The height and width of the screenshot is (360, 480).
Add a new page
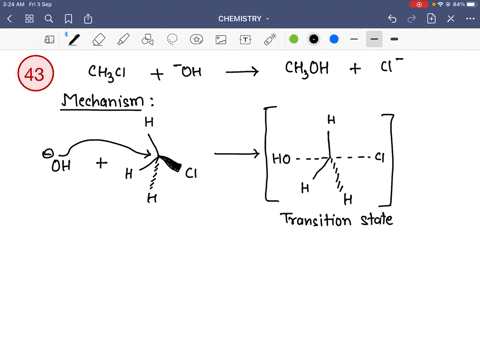click(x=431, y=19)
